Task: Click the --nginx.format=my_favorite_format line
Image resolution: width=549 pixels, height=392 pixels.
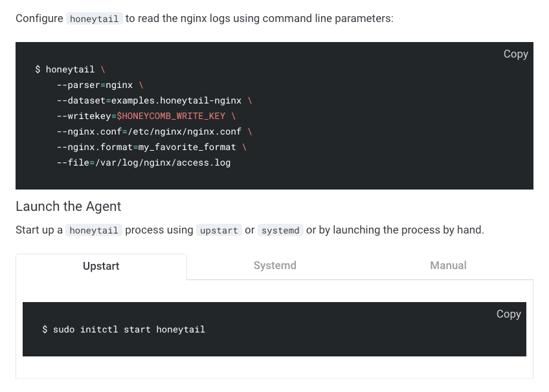Action: click(x=146, y=147)
